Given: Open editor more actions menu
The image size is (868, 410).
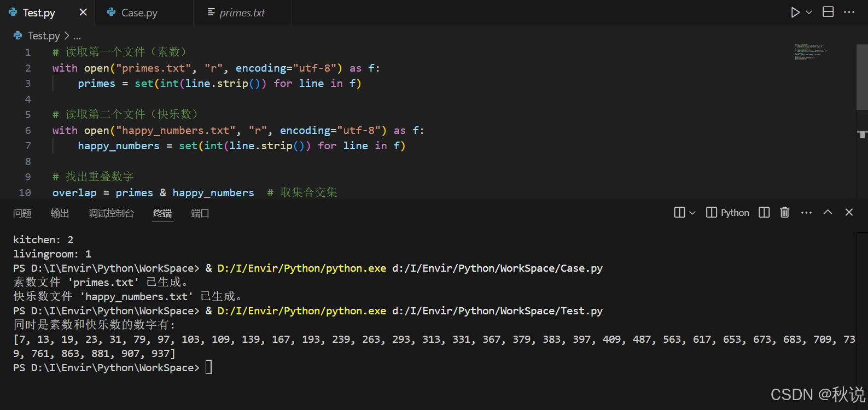Looking at the screenshot, I should (x=849, y=12).
